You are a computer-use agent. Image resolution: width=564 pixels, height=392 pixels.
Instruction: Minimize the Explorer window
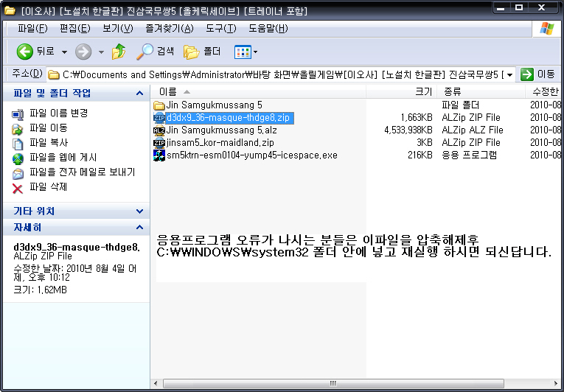pyautogui.click(x=501, y=8)
